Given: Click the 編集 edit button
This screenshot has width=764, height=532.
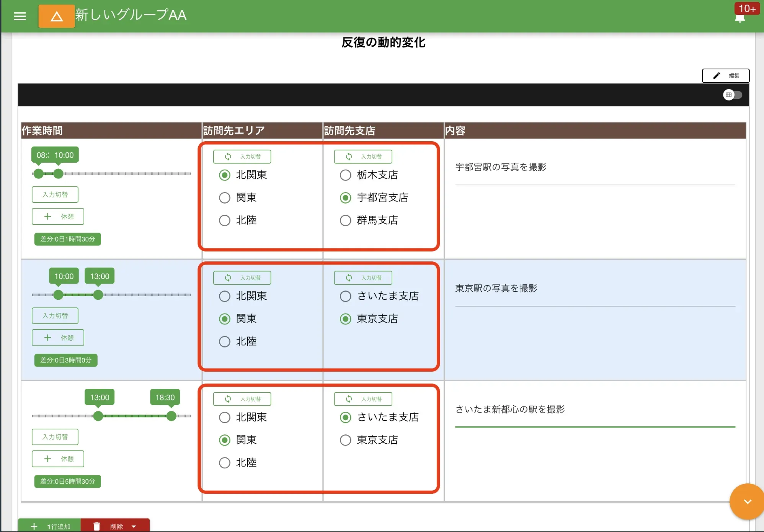Looking at the screenshot, I should click(x=726, y=75).
